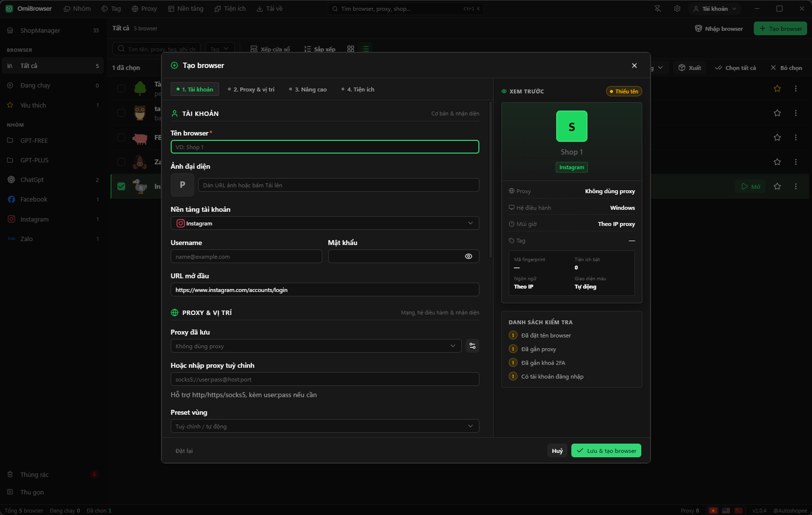Open Thùng rác trash in sidebar

pos(34,474)
